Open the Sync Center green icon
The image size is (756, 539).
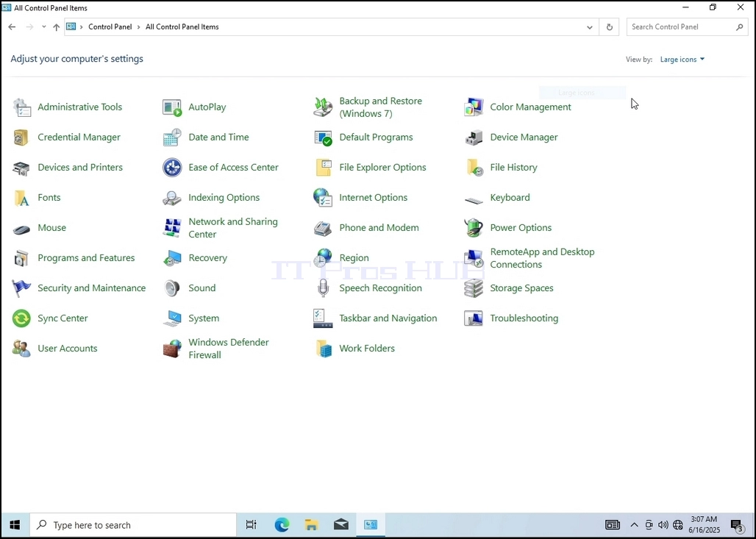pyautogui.click(x=22, y=318)
